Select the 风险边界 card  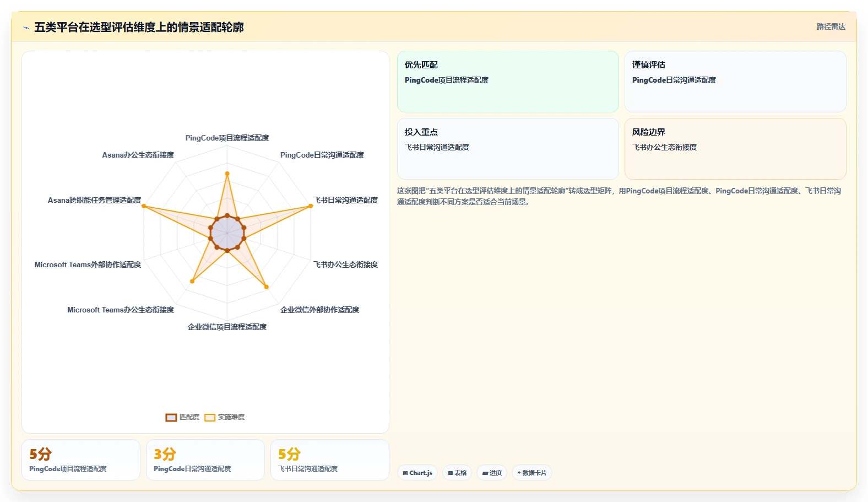(735, 149)
